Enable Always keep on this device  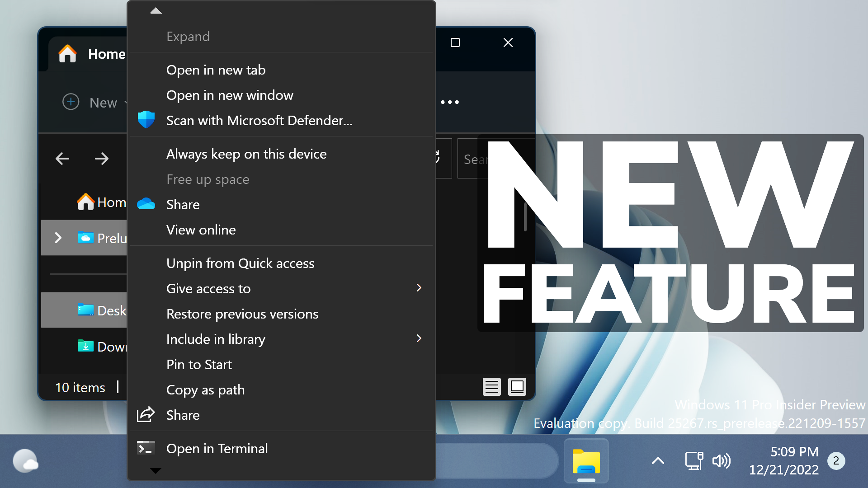246,154
